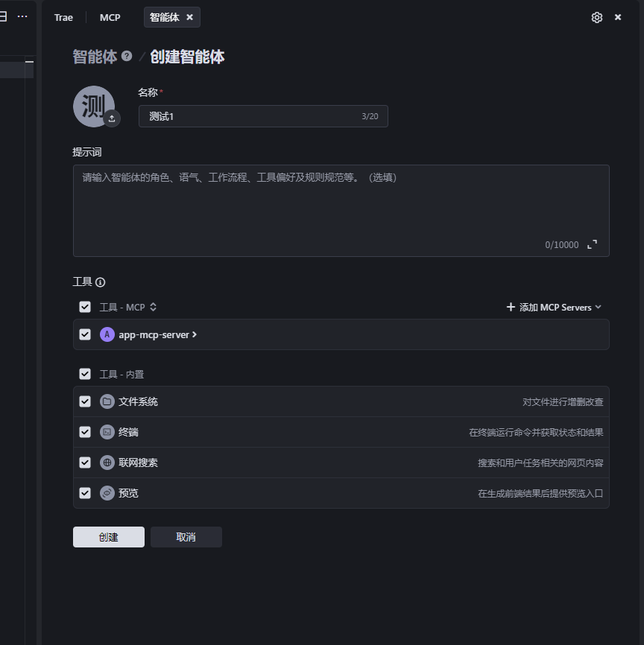Viewport: 644px width, 645px height.
Task: Toggle the 工具 - 内置 checkbox
Action: point(85,374)
